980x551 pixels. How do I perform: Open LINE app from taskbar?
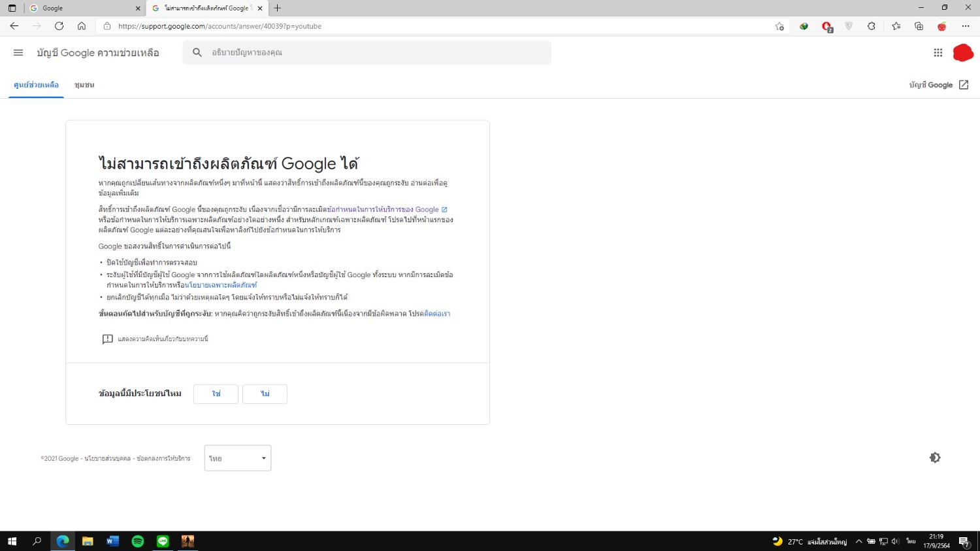(x=163, y=541)
